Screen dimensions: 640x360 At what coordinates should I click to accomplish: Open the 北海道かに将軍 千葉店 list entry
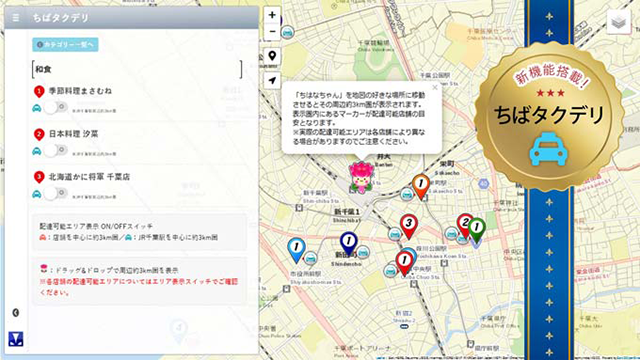(89, 177)
